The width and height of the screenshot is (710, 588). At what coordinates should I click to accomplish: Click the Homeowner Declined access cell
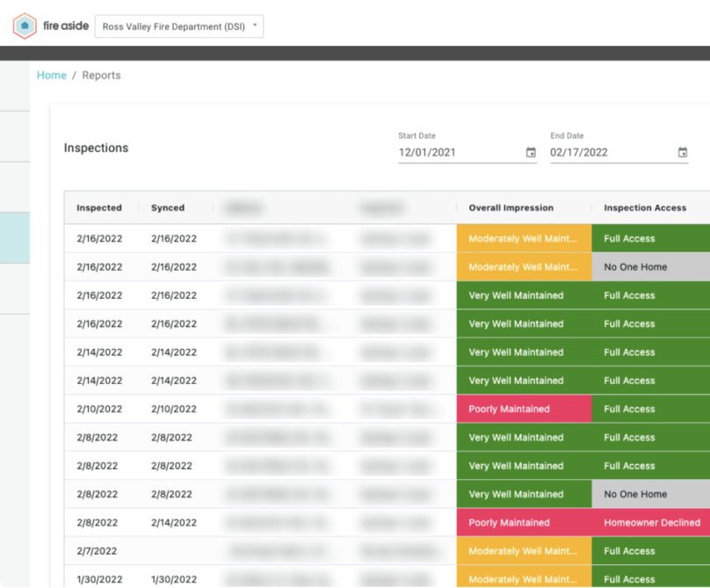[x=650, y=523]
